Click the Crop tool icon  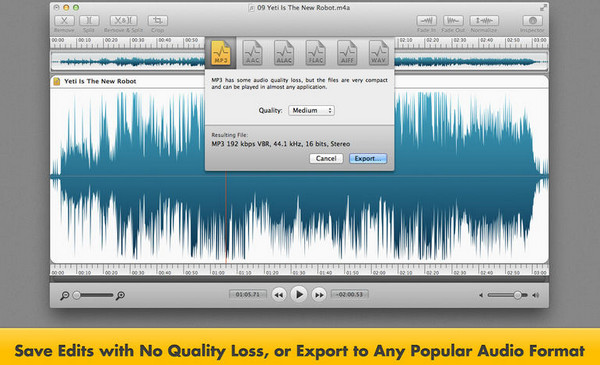(x=158, y=21)
